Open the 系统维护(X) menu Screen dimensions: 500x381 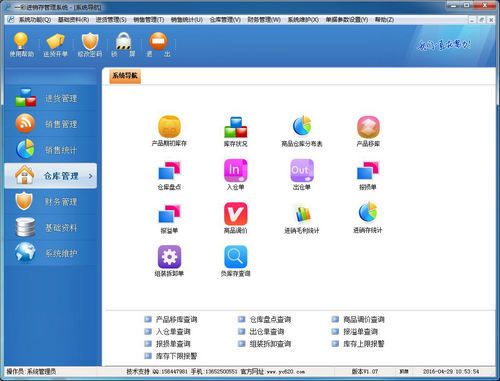[303, 20]
